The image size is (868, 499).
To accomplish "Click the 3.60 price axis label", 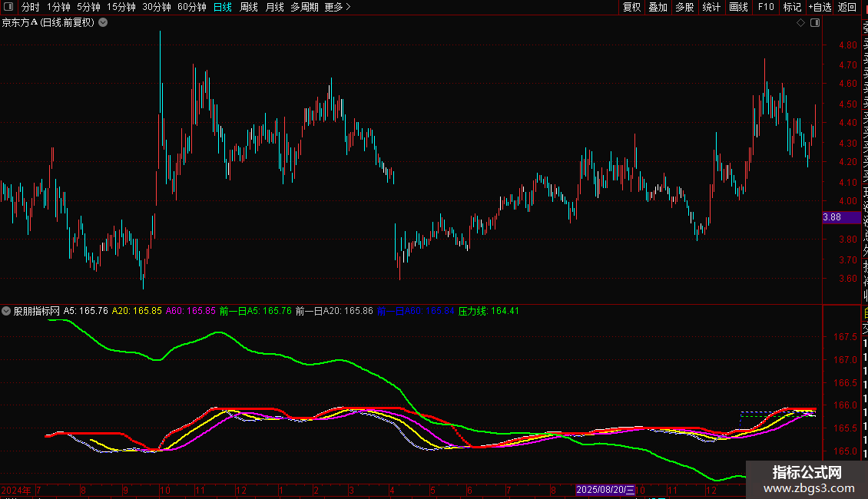I will (x=847, y=279).
